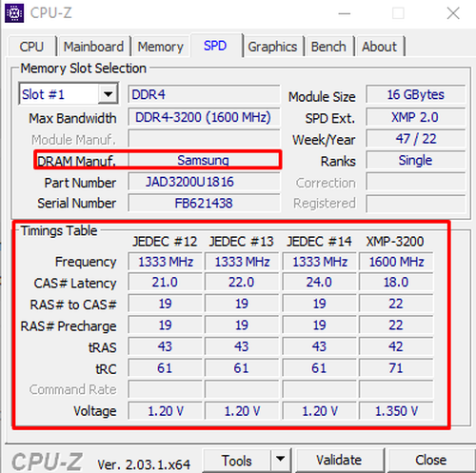The image size is (476, 473).
Task: Click XMP-3200 tRAS value 42
Action: tap(396, 346)
